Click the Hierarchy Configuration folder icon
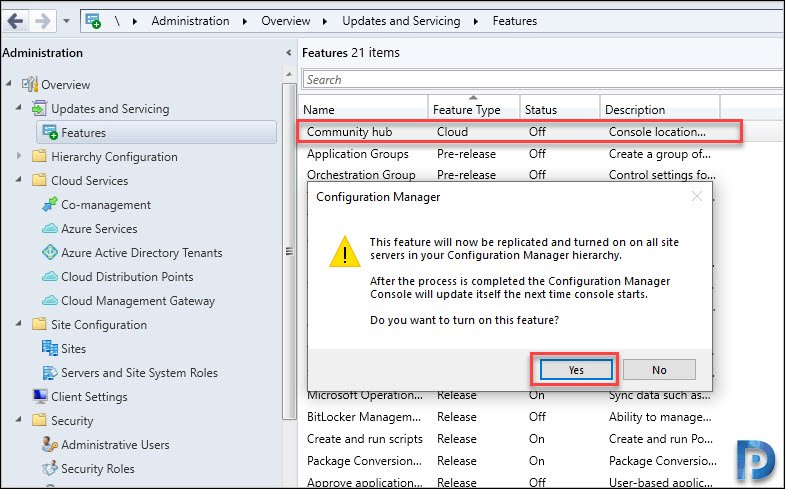This screenshot has width=785, height=489. 39,156
